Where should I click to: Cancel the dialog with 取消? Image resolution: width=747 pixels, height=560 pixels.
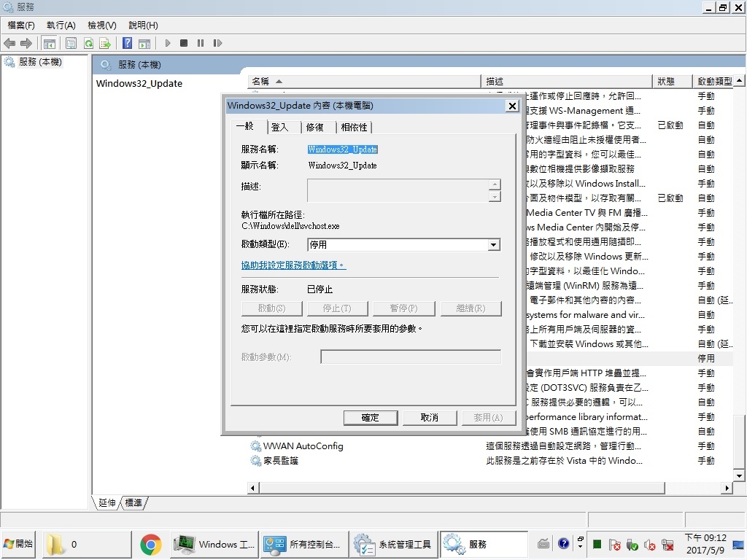429,418
